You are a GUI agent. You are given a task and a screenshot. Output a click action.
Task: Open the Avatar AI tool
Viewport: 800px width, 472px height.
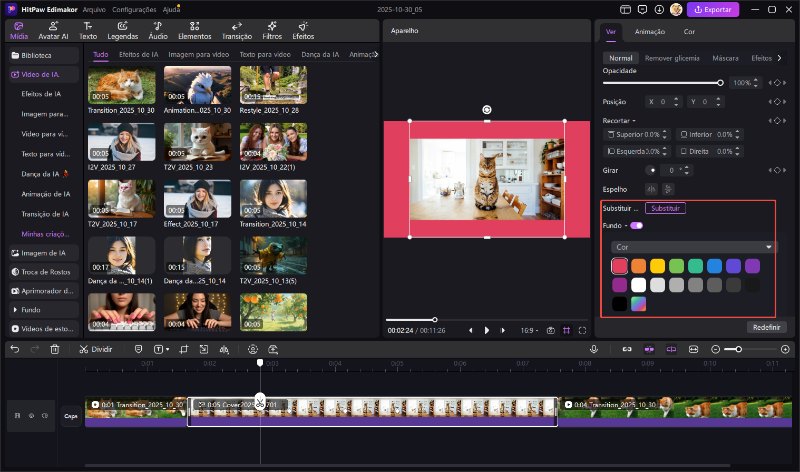point(53,31)
